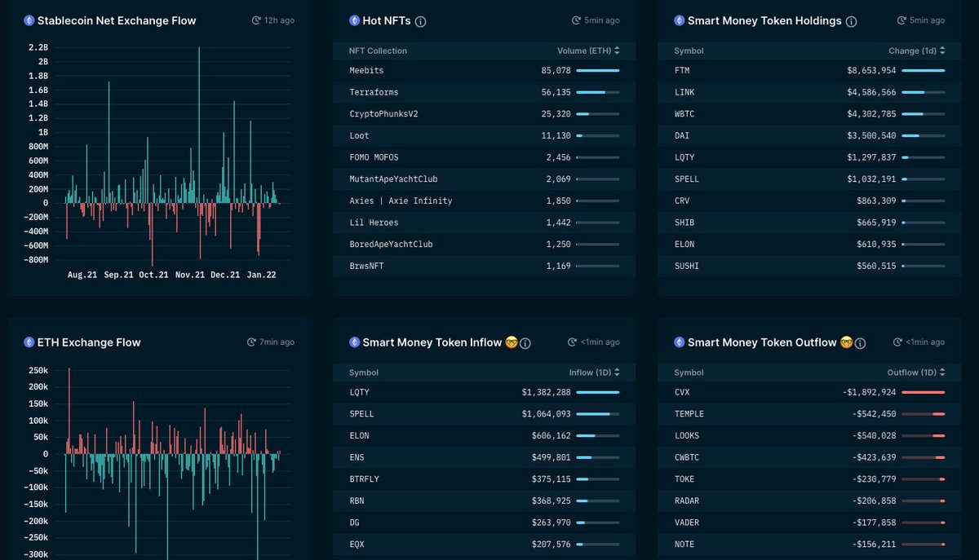Open the Smart Money Token Holdings info icon
Image resolution: width=979 pixels, height=560 pixels.
tap(852, 21)
